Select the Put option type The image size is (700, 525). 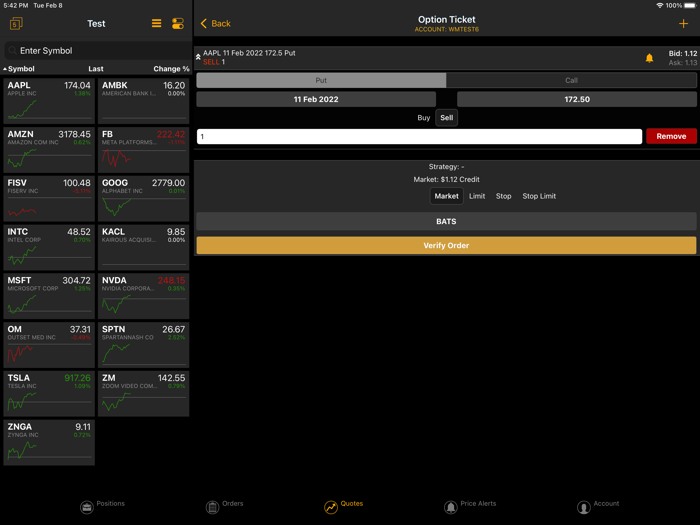321,80
